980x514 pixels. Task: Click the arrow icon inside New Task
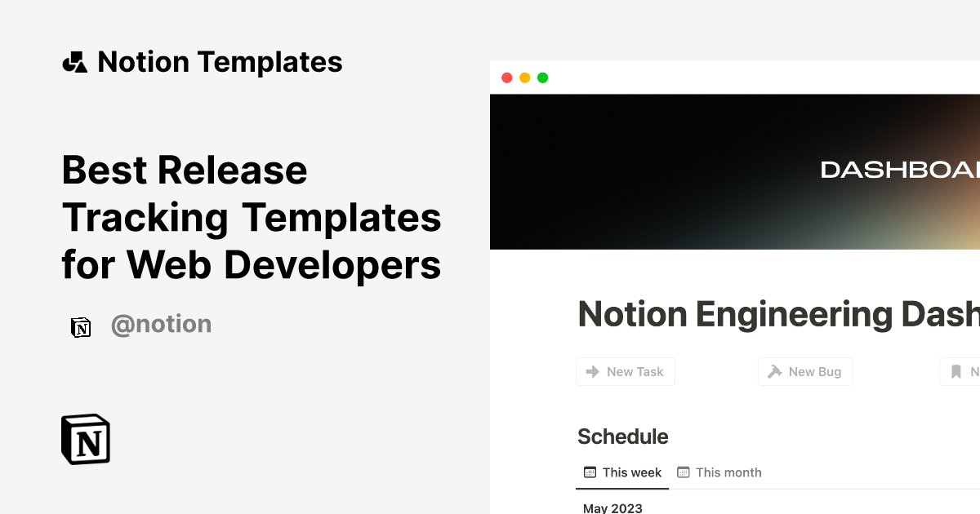click(592, 371)
